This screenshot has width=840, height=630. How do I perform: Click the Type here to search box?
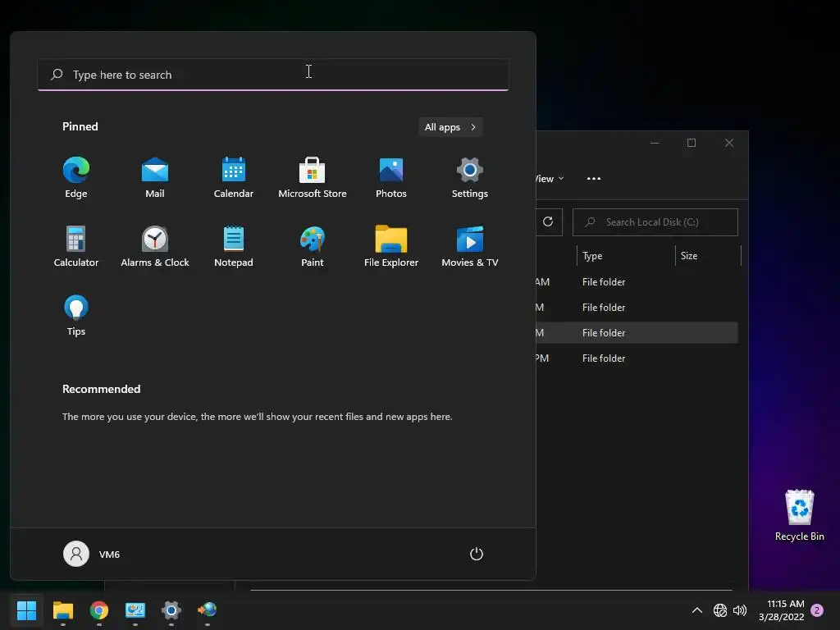(x=273, y=75)
